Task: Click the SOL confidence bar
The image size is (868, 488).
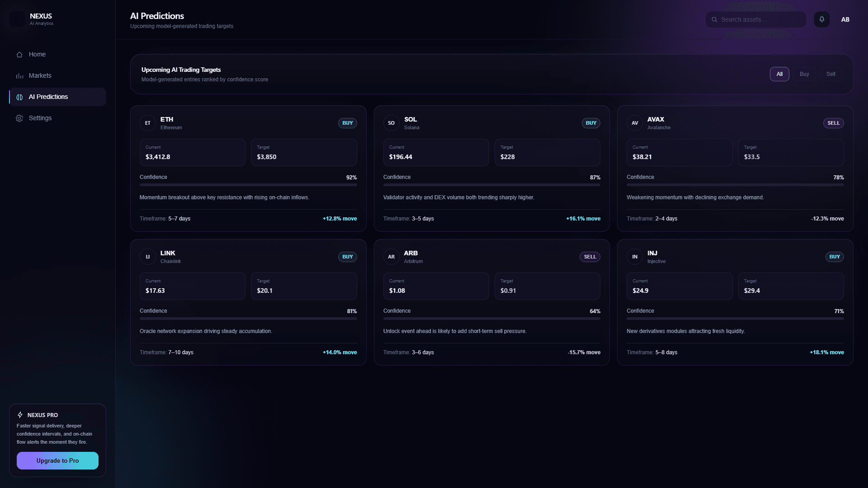Action: click(x=492, y=185)
